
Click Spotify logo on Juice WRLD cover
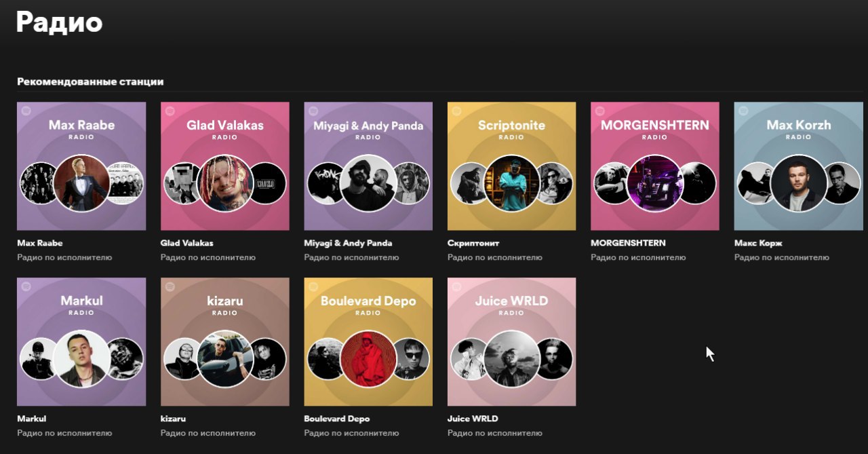point(456,286)
